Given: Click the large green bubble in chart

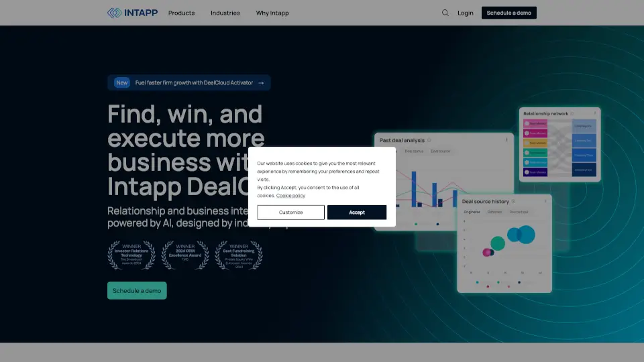Looking at the screenshot, I should click(x=497, y=243).
